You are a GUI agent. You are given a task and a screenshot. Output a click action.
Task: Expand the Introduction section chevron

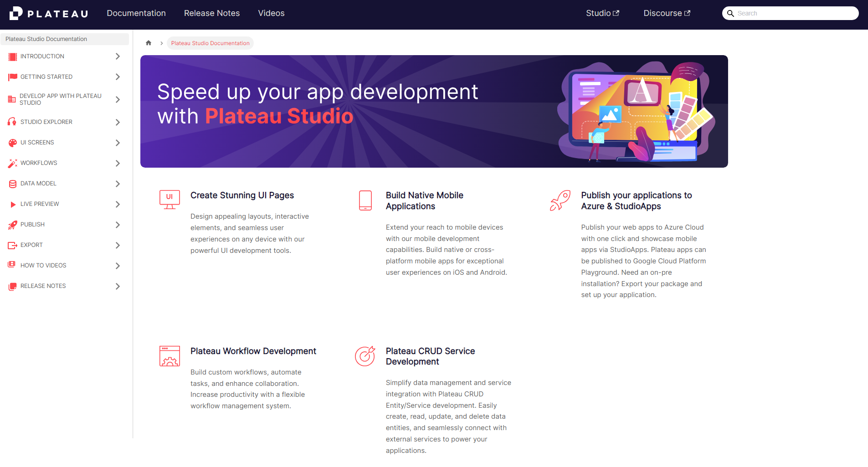click(x=118, y=56)
